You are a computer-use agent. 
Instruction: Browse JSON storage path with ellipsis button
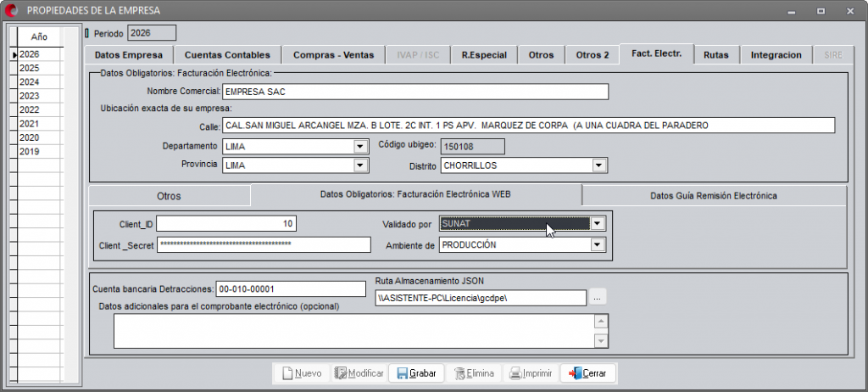click(597, 298)
